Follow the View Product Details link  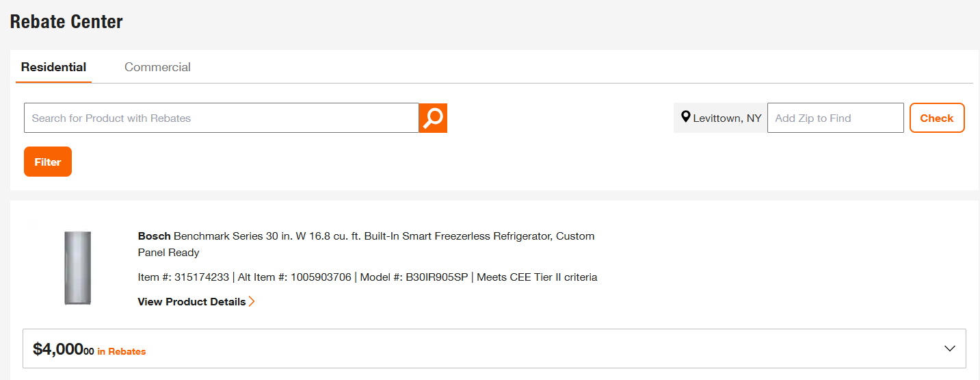click(x=191, y=302)
